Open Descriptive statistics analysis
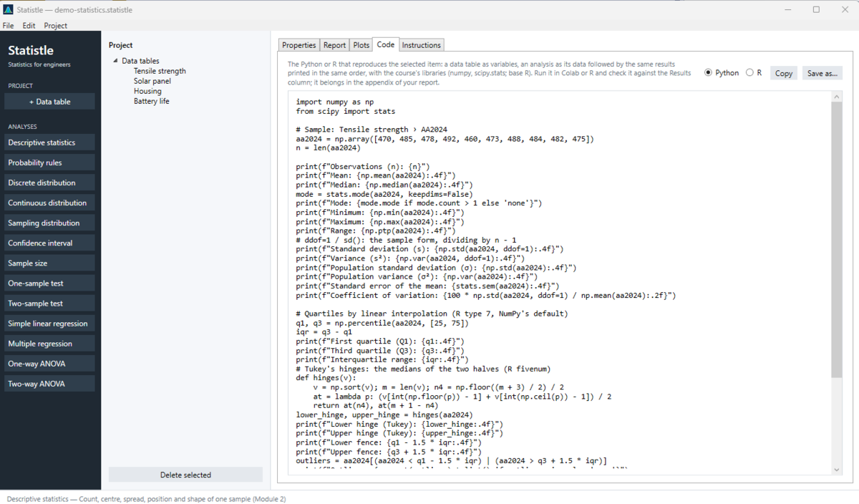The width and height of the screenshot is (859, 504). coord(49,142)
